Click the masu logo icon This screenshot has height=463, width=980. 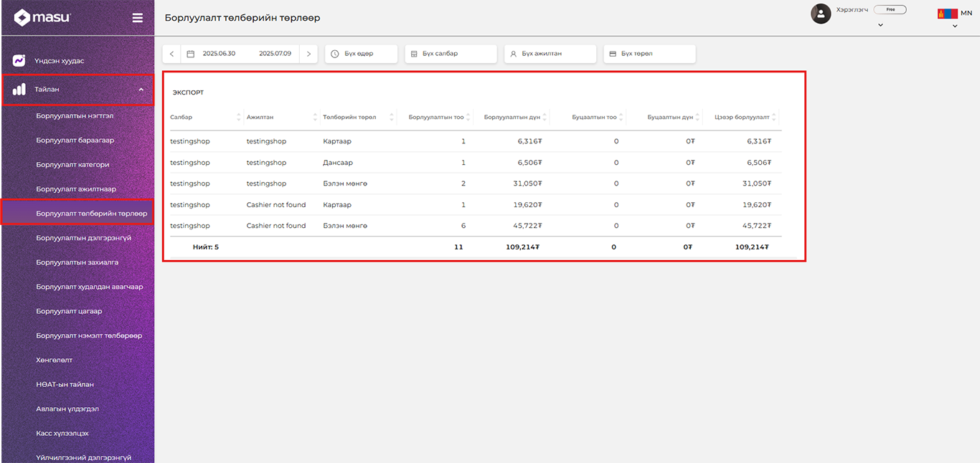[x=22, y=18]
